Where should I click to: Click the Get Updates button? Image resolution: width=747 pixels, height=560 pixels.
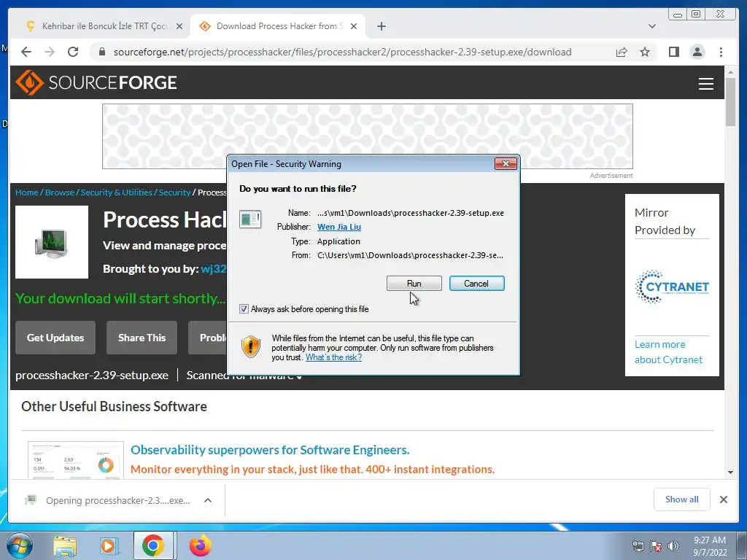(x=55, y=338)
